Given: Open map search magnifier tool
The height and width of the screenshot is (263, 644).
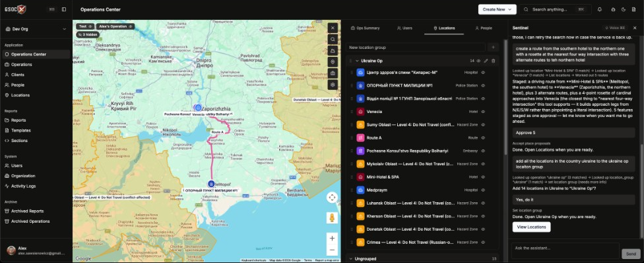Looking at the screenshot, I should (x=333, y=39).
